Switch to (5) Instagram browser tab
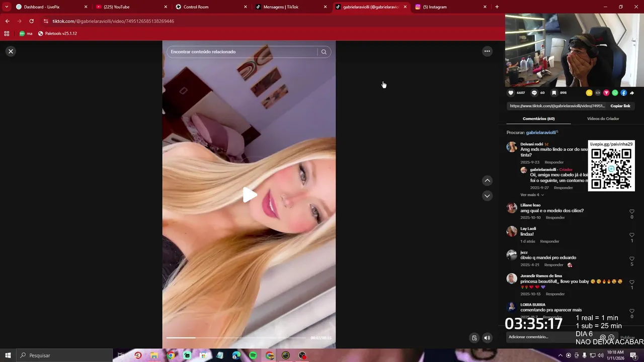 click(451, 7)
